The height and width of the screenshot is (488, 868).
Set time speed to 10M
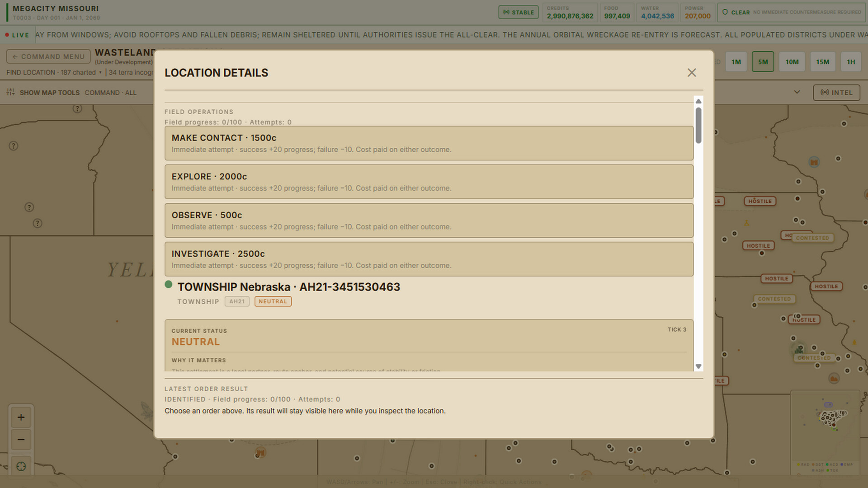pos(792,62)
